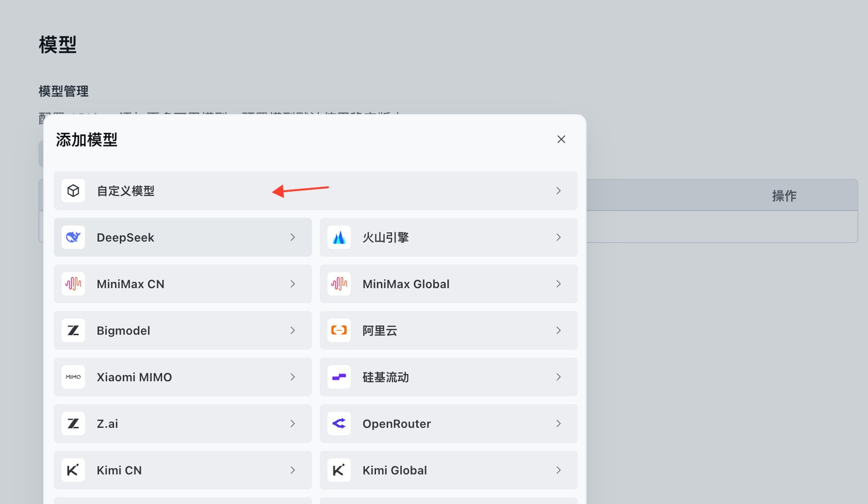Open the Kimi Global row chevron
This screenshot has width=868, height=504.
[x=558, y=470]
